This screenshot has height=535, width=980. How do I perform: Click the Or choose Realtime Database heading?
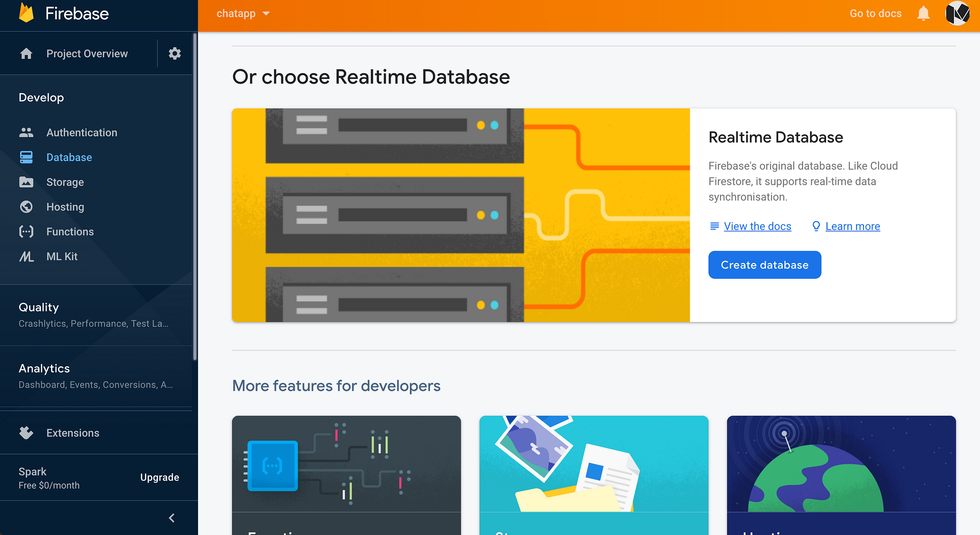tap(371, 77)
